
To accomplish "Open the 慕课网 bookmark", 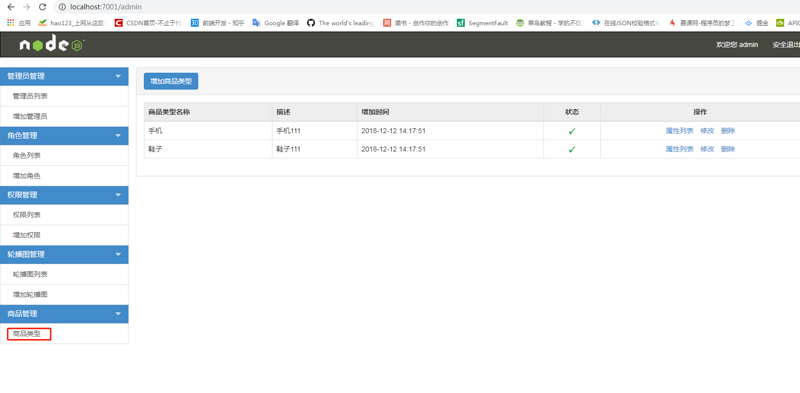I will 703,23.
